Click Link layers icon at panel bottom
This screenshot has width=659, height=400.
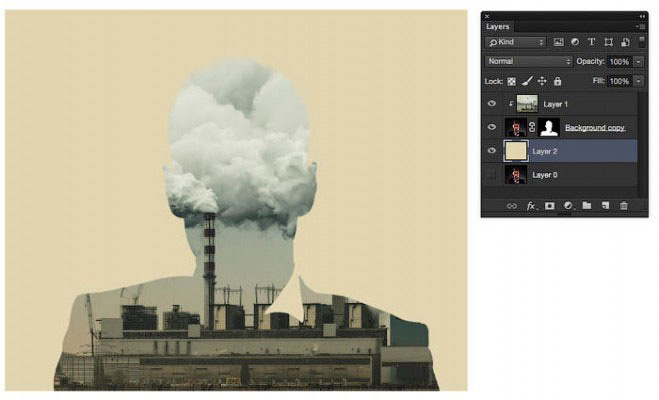[x=511, y=206]
